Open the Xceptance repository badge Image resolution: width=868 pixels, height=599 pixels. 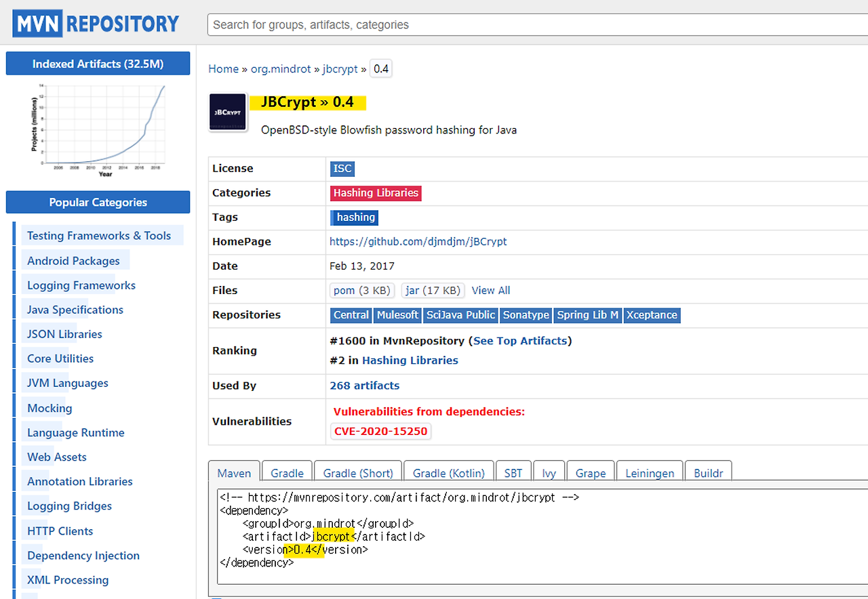652,315
